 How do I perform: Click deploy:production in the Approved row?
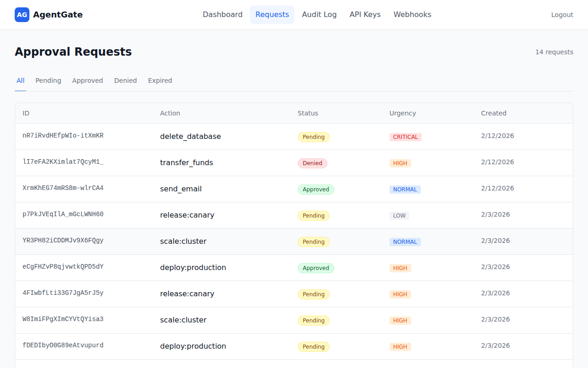tap(193, 268)
